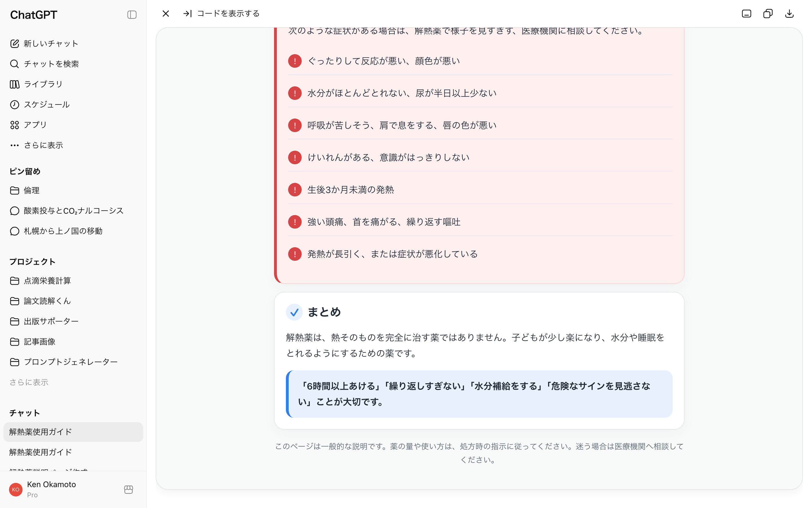Click the footer disclaimer このページは一般的な説明です
Screen dimensions: 812x508
pyautogui.click(x=479, y=453)
